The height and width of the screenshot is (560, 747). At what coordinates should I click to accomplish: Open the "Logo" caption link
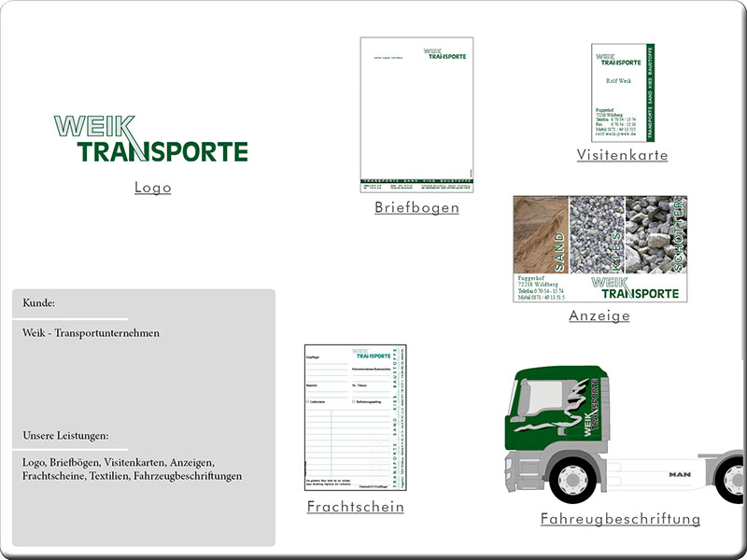153,188
